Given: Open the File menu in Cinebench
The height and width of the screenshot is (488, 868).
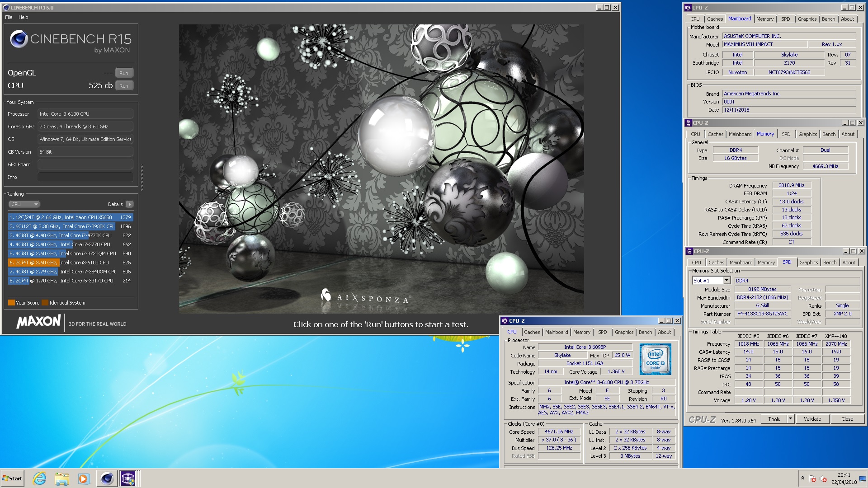Looking at the screenshot, I should [x=9, y=17].
